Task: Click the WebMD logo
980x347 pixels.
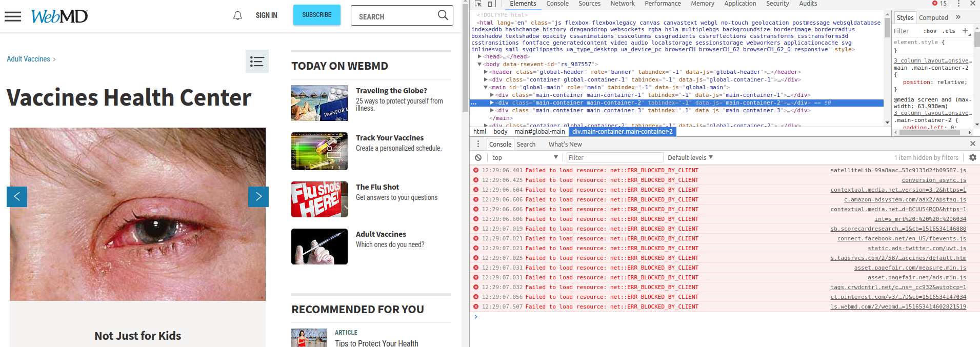Action: click(x=59, y=16)
